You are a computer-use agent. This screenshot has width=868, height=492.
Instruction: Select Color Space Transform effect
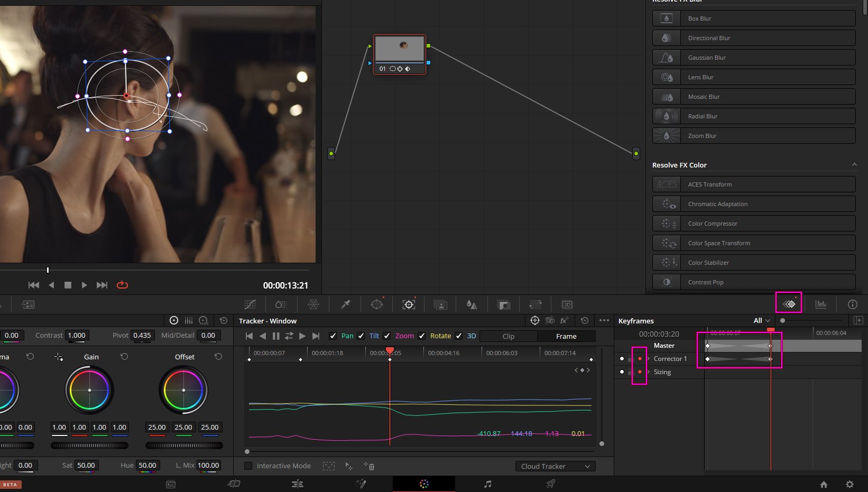[754, 243]
